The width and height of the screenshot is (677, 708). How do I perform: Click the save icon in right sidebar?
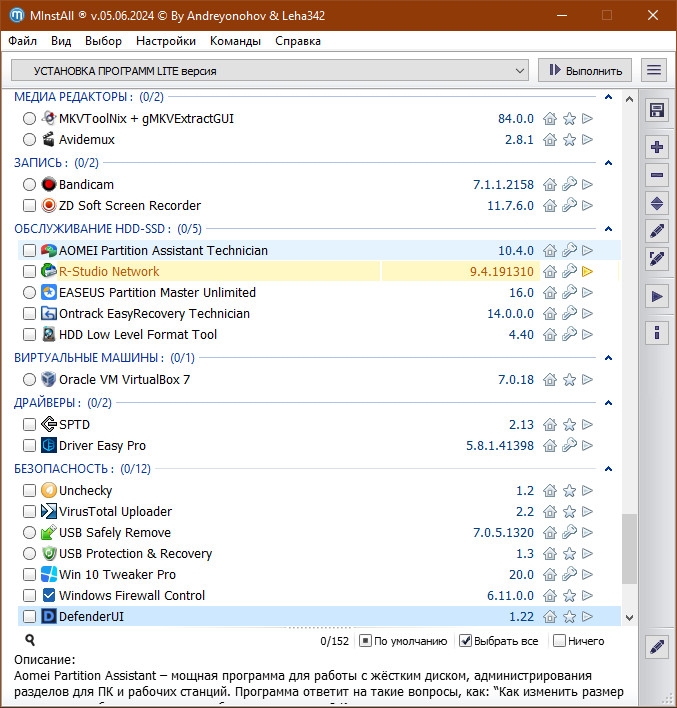pyautogui.click(x=657, y=110)
